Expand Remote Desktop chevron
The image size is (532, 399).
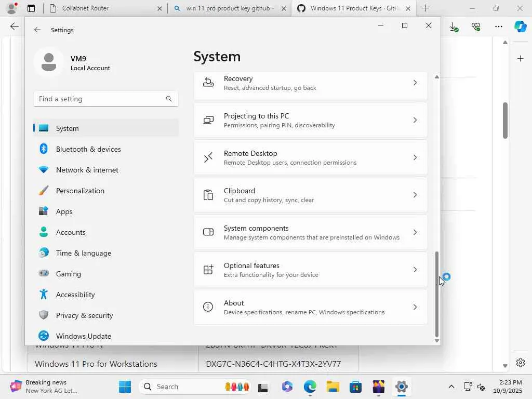415,157
